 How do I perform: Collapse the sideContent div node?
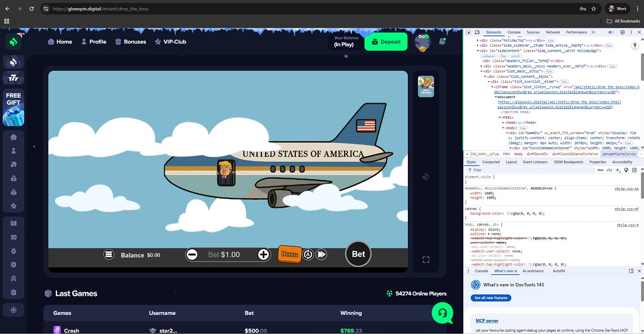click(477, 50)
